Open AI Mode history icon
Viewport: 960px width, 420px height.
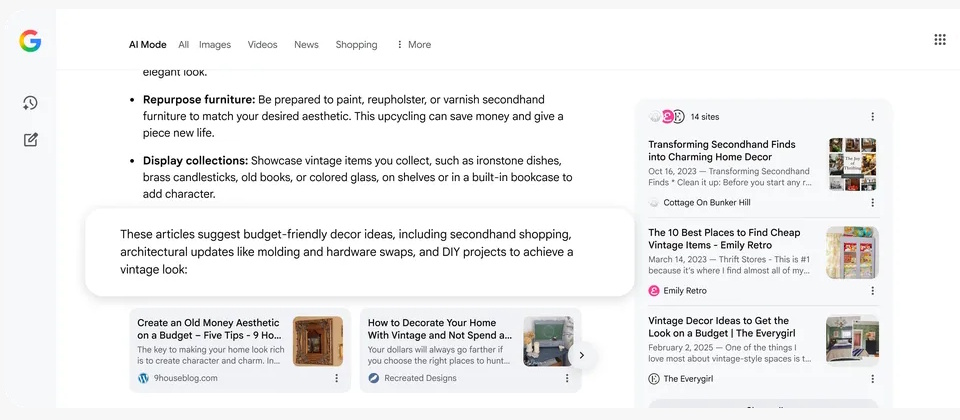[30, 103]
